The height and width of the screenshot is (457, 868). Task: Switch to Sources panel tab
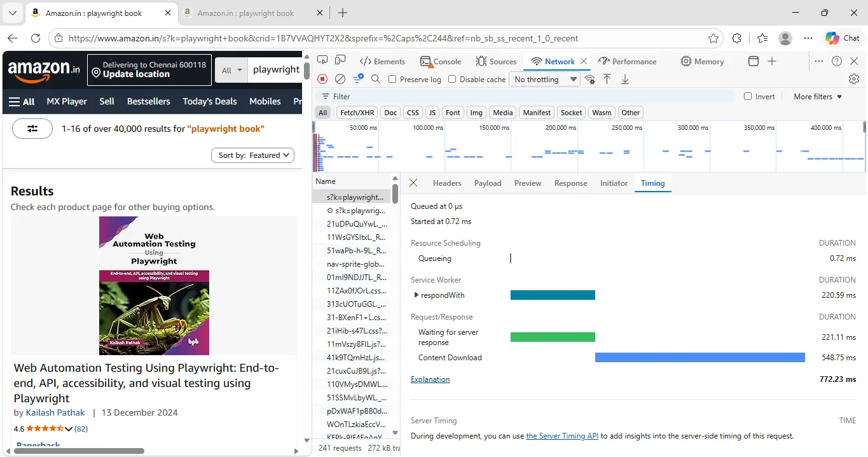pos(496,61)
